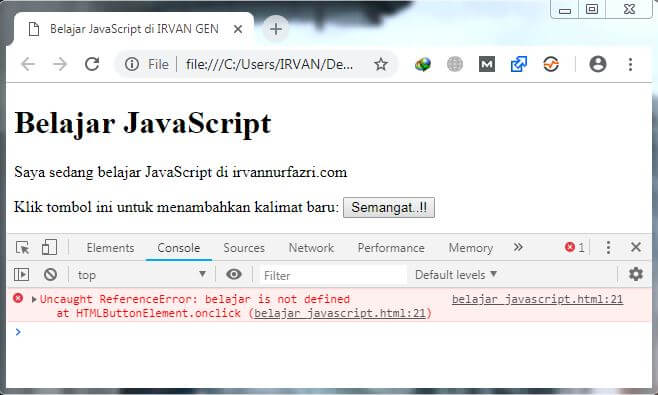Create a live expression with eye icon
This screenshot has height=395, width=658.
(x=234, y=275)
